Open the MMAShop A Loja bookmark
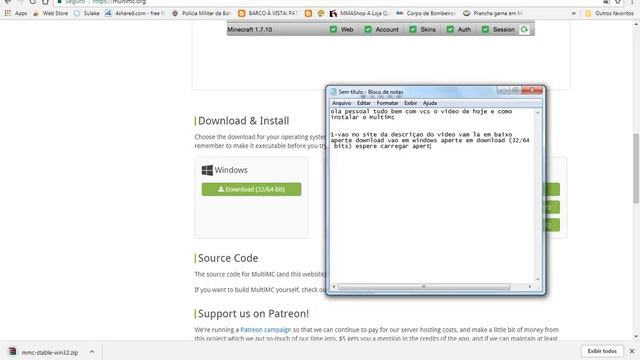This screenshot has width=640, height=360. (x=359, y=13)
